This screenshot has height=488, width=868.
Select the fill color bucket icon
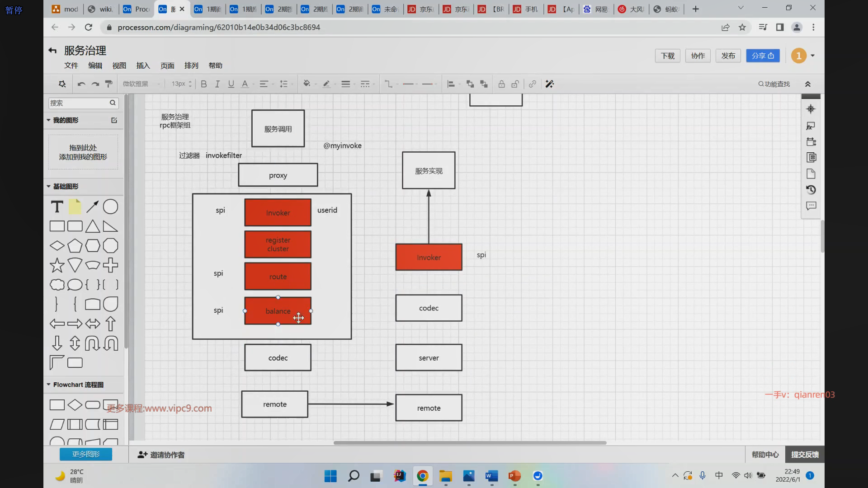(x=307, y=84)
